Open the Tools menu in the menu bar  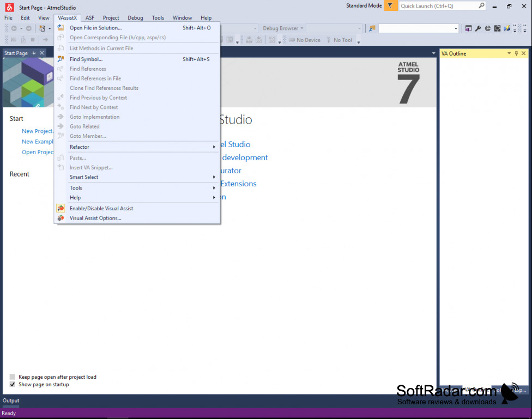coord(158,17)
